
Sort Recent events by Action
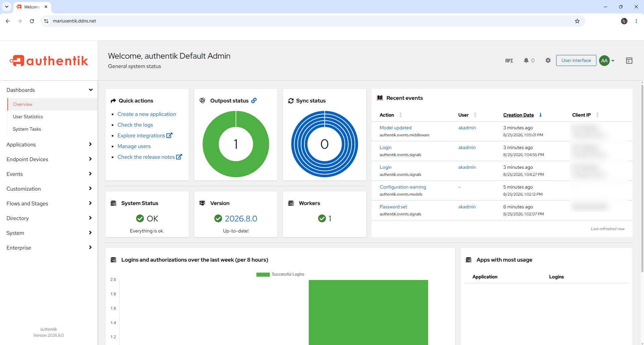pyautogui.click(x=400, y=115)
